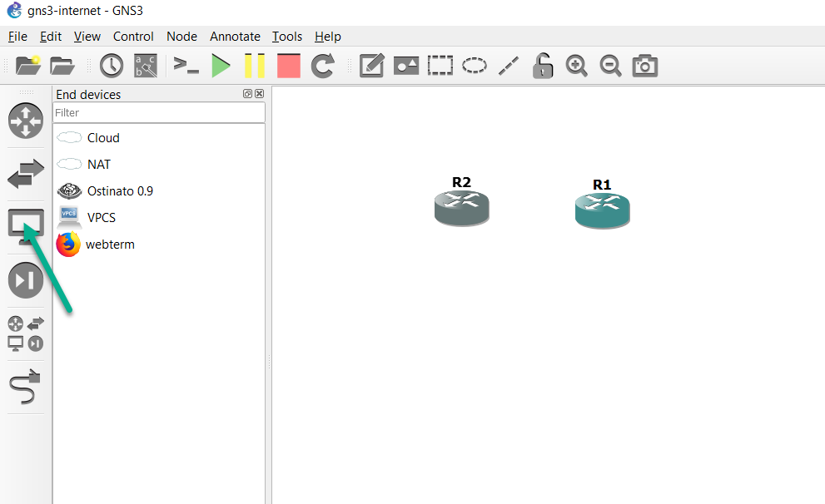Viewport: 825px width, 504px height.
Task: Click the R2 label text
Action: coord(461,182)
